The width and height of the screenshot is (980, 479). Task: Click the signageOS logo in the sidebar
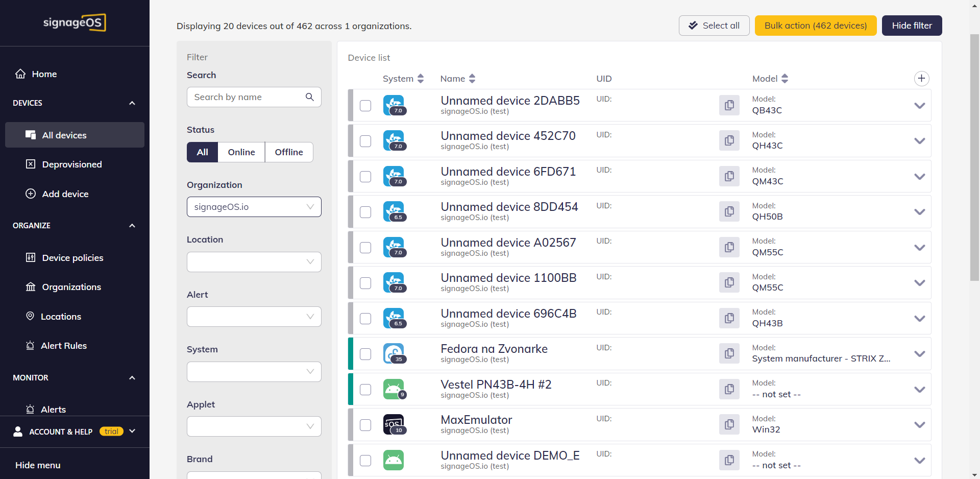(x=75, y=22)
